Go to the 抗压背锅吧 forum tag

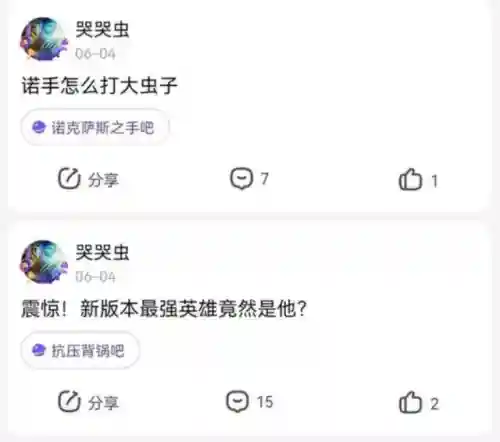80,350
